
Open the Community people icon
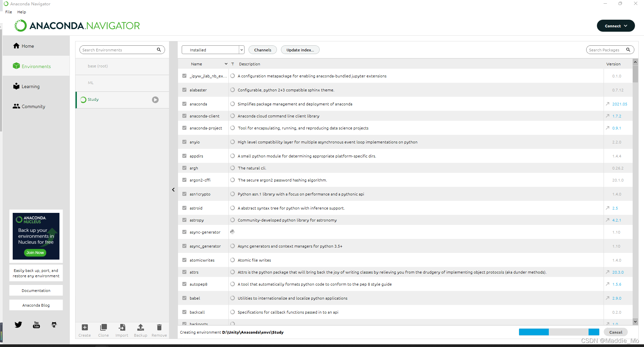pyautogui.click(x=16, y=106)
